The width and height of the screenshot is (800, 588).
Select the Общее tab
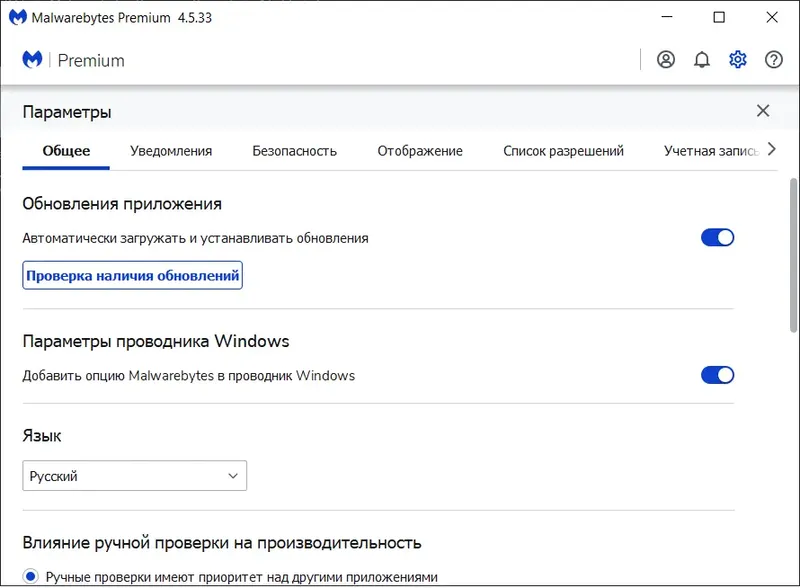(x=64, y=149)
